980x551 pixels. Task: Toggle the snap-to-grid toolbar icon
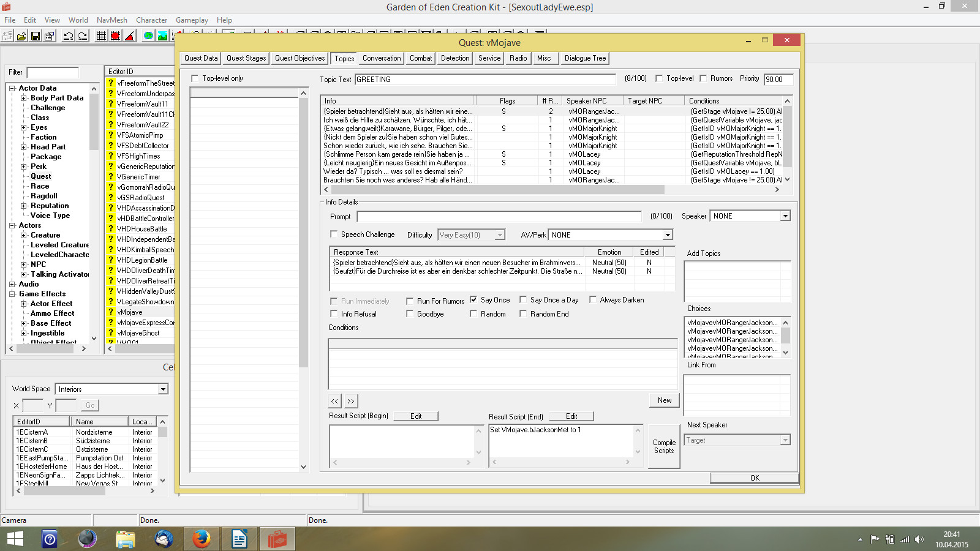pyautogui.click(x=102, y=36)
